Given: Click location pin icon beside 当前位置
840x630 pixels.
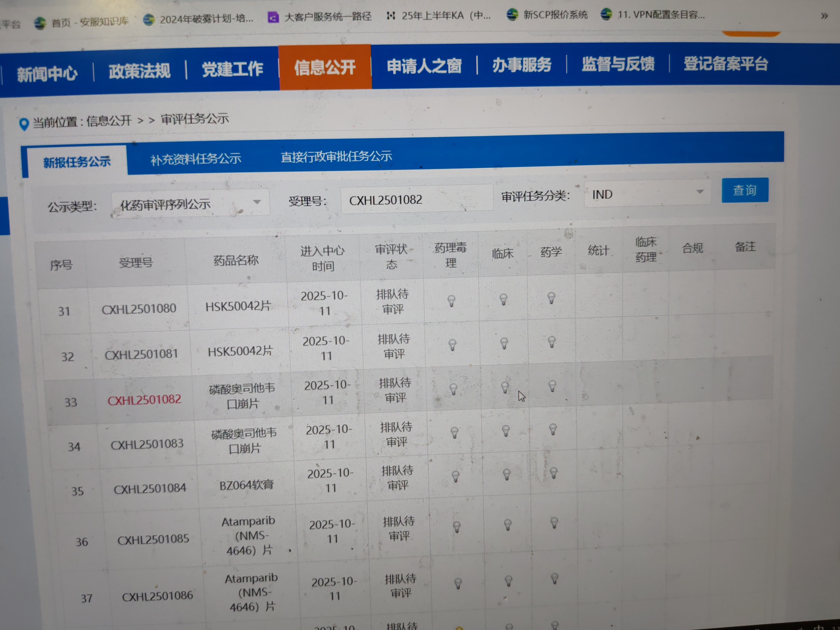Looking at the screenshot, I should click(x=24, y=124).
